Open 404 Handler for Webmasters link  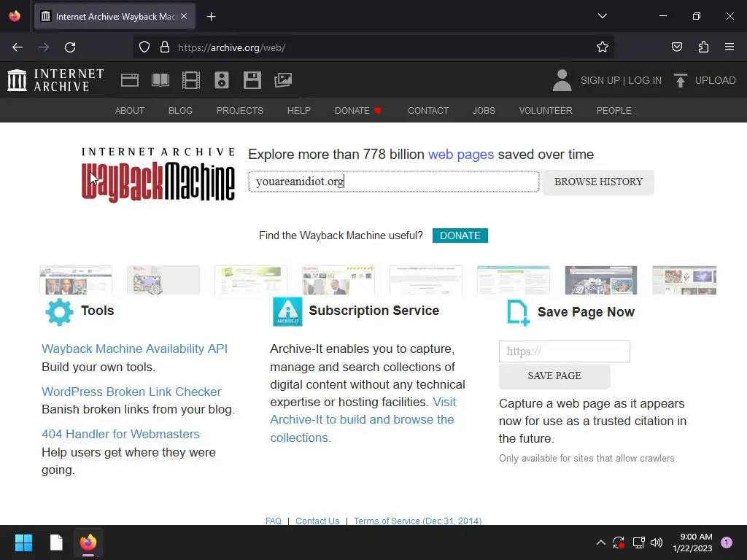pos(120,434)
